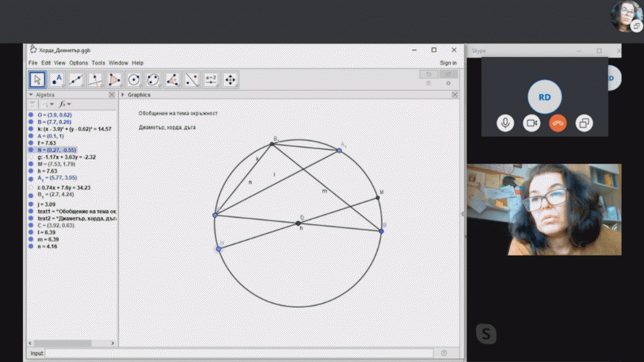This screenshot has width=644, height=362.
Task: Select the Perpendicular Line tool
Action: point(96,80)
